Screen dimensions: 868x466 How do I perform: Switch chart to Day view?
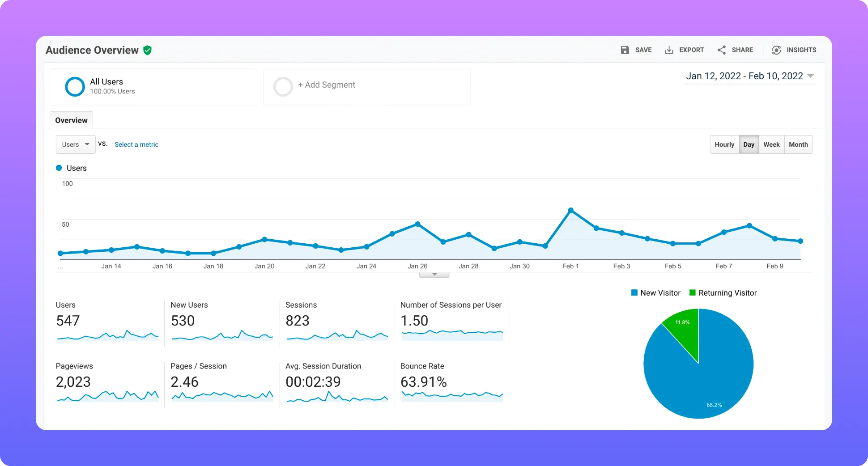click(x=749, y=144)
